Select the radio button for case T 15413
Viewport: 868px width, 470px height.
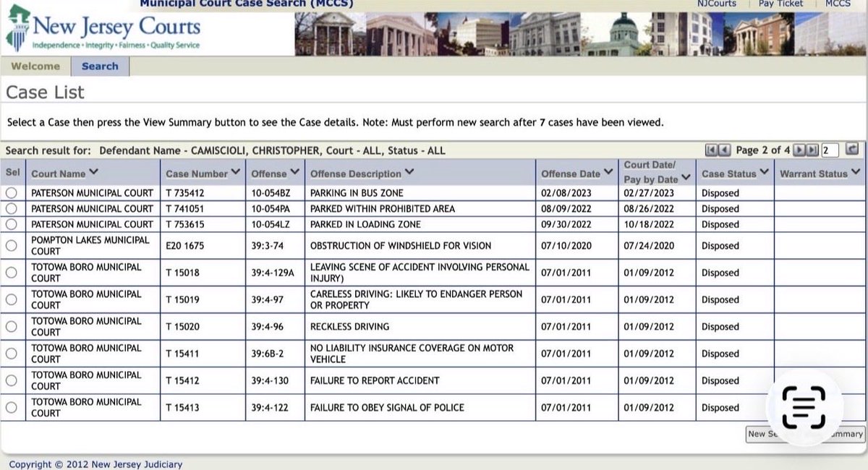11,407
